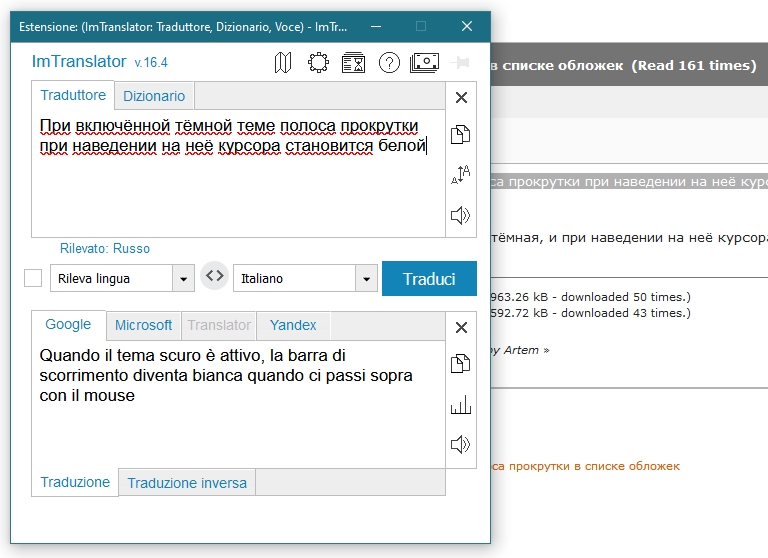Open the Italiano target language dropdown

[305, 278]
